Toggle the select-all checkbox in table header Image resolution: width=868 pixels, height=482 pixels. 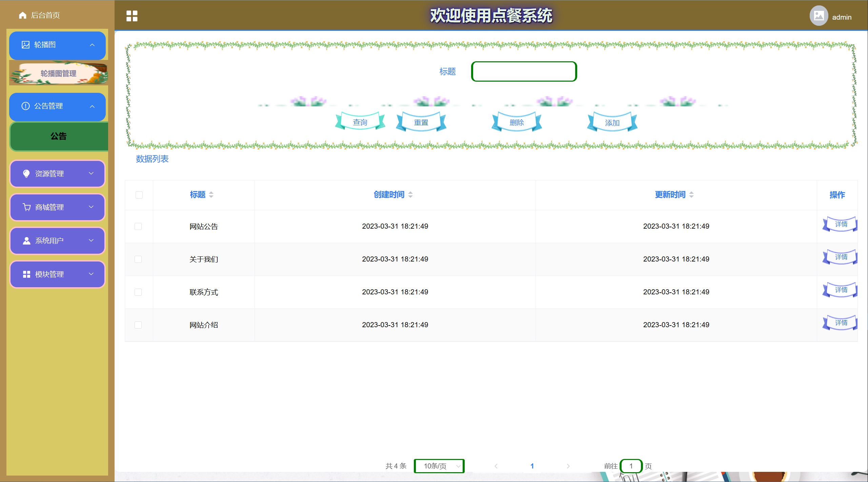tap(139, 195)
